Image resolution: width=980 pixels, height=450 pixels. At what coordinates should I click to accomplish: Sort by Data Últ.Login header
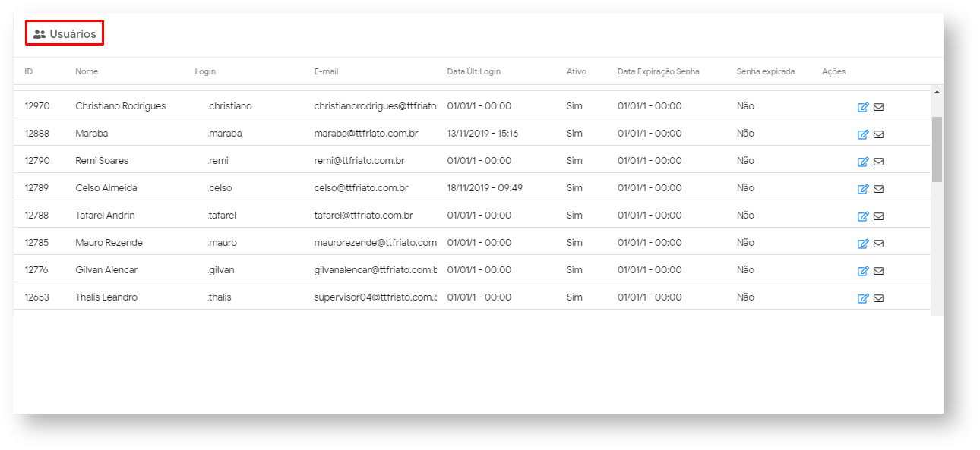[x=474, y=71]
